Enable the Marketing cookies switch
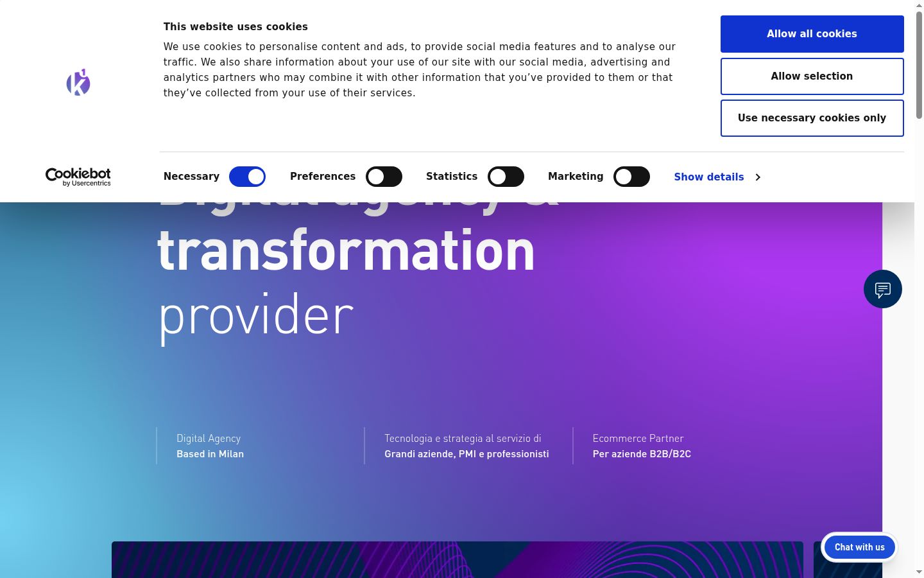924x578 pixels. [631, 177]
